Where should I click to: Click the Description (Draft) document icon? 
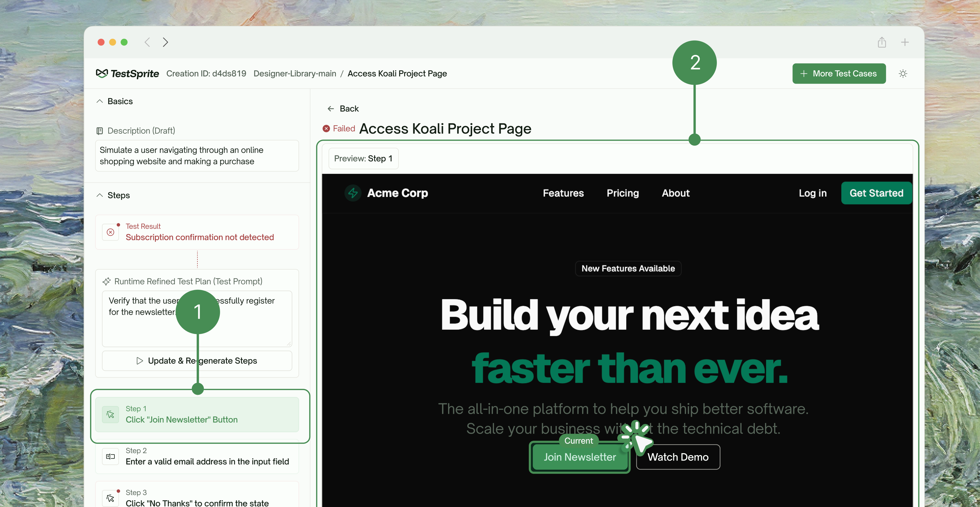coord(100,131)
